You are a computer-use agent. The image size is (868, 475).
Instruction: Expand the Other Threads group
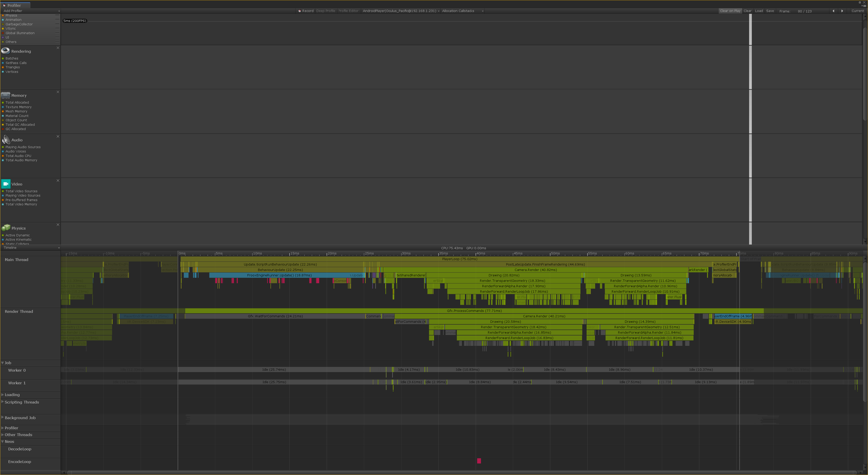[x=3, y=435]
